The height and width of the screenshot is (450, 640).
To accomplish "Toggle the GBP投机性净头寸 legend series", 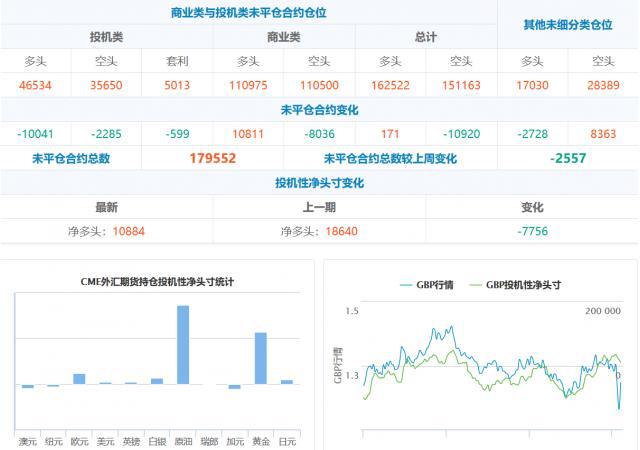I will (x=515, y=285).
